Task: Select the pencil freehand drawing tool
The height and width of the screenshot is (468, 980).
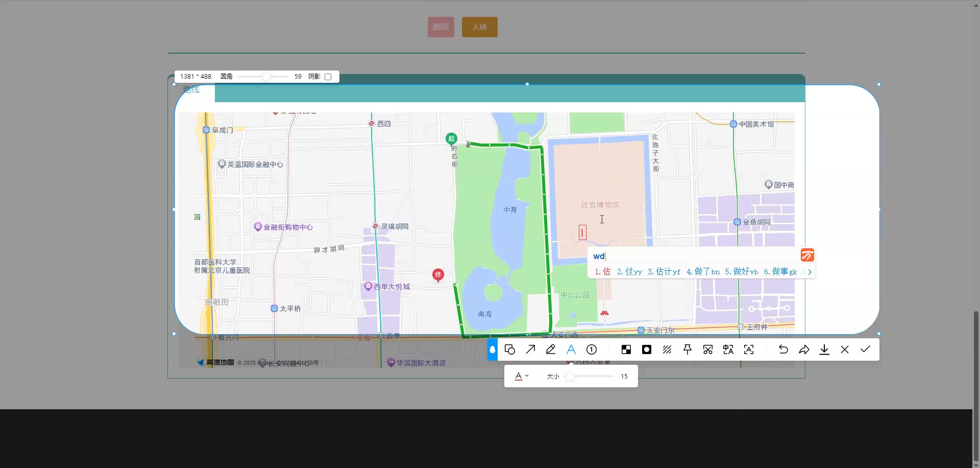Action: pos(551,349)
